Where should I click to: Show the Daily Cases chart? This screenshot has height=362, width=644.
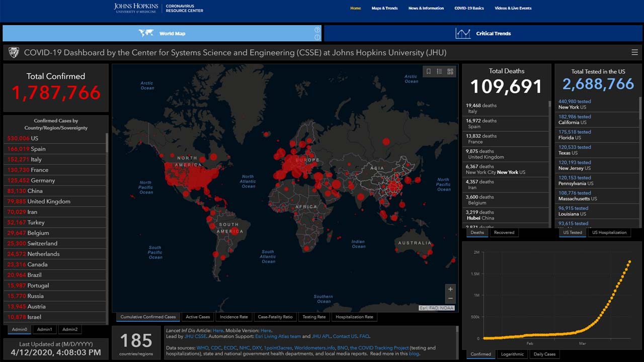point(544,354)
